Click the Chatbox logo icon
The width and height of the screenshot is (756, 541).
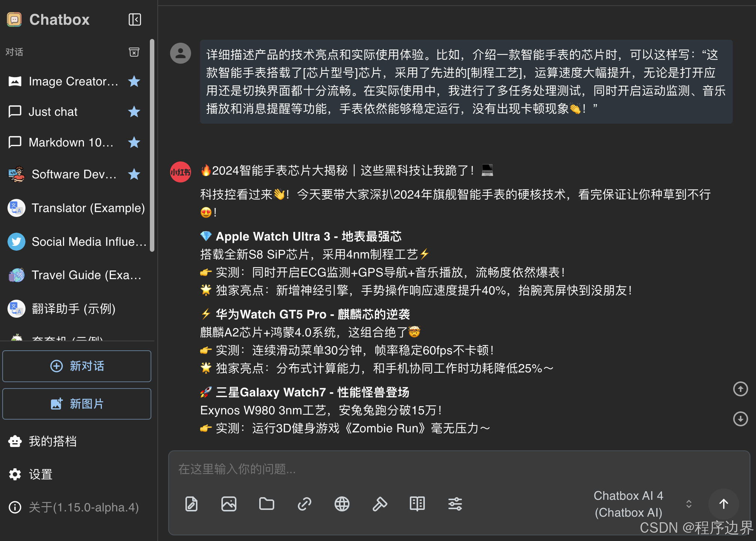tap(14, 19)
